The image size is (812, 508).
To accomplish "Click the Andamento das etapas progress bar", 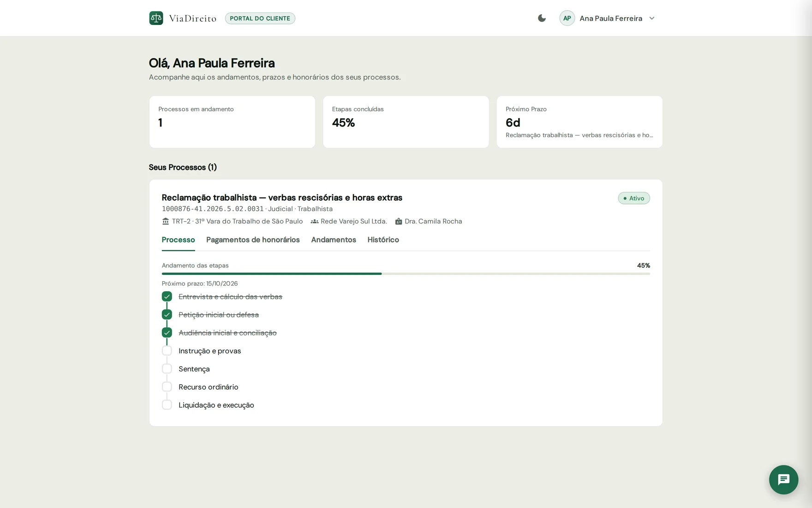I will [x=406, y=274].
